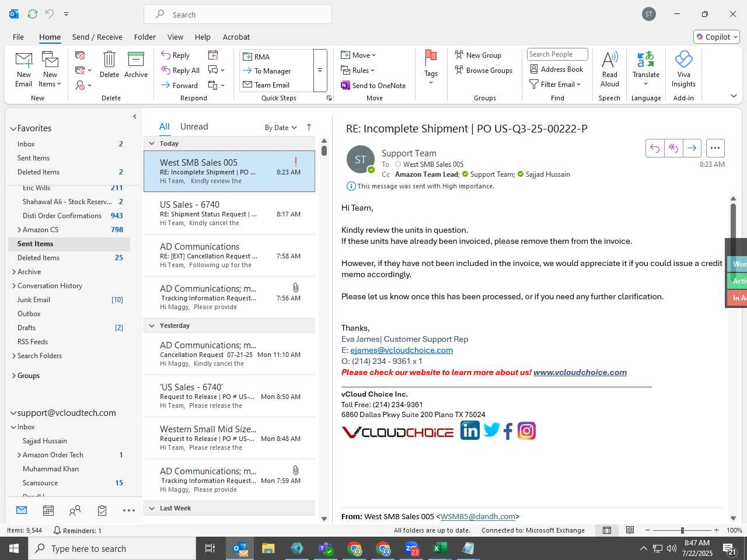Click reading pane Reply arrow icon

(655, 148)
